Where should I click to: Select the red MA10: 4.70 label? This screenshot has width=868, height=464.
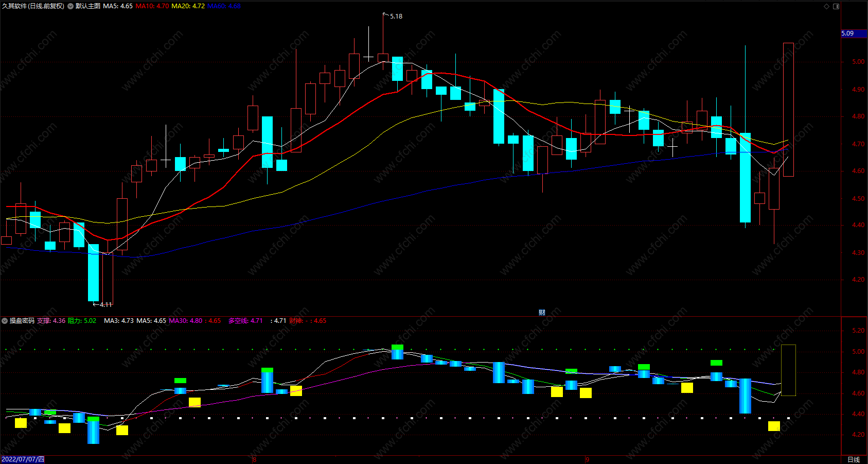pyautogui.click(x=152, y=6)
